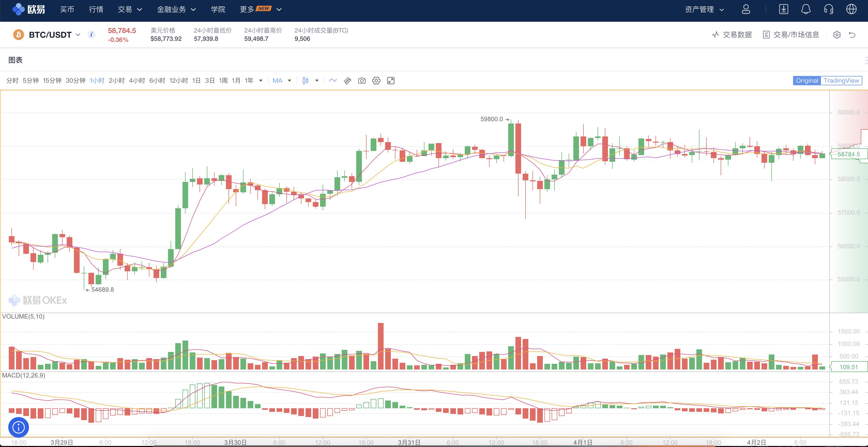
Task: Click the customer support headset icon
Action: [828, 10]
